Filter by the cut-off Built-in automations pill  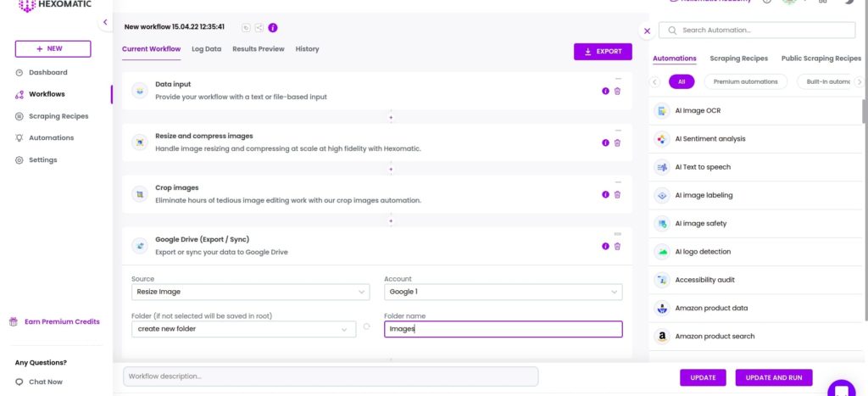825,82
